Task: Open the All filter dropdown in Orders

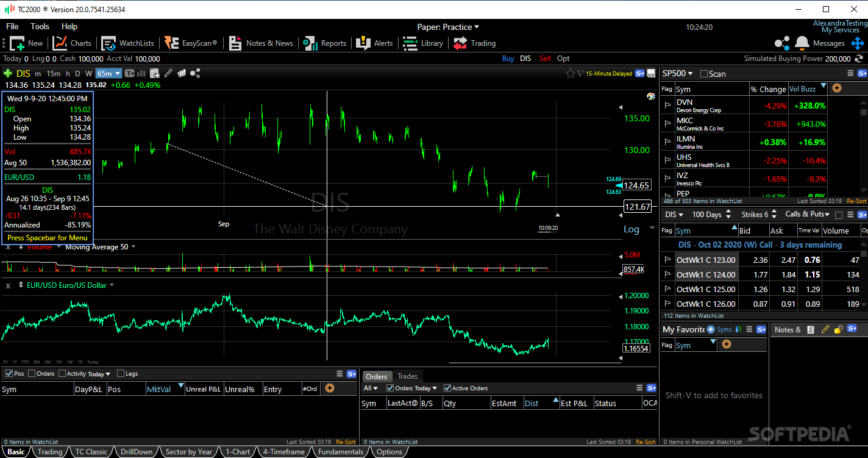Action: pos(371,388)
